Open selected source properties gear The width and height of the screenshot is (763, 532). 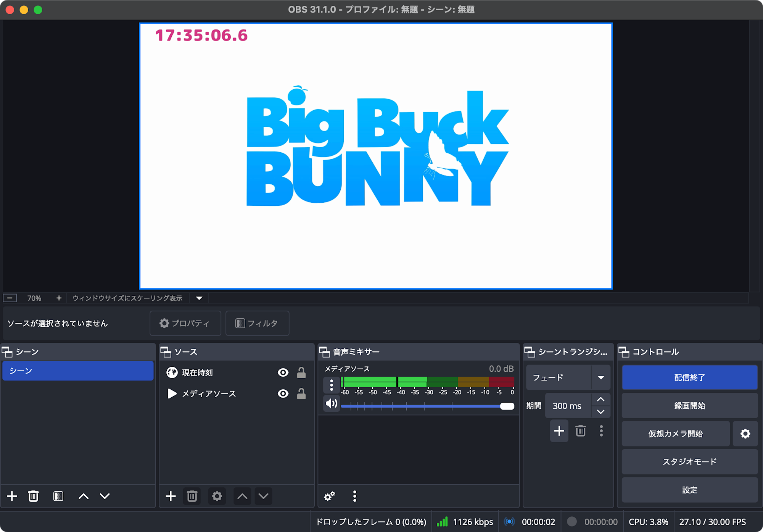217,496
